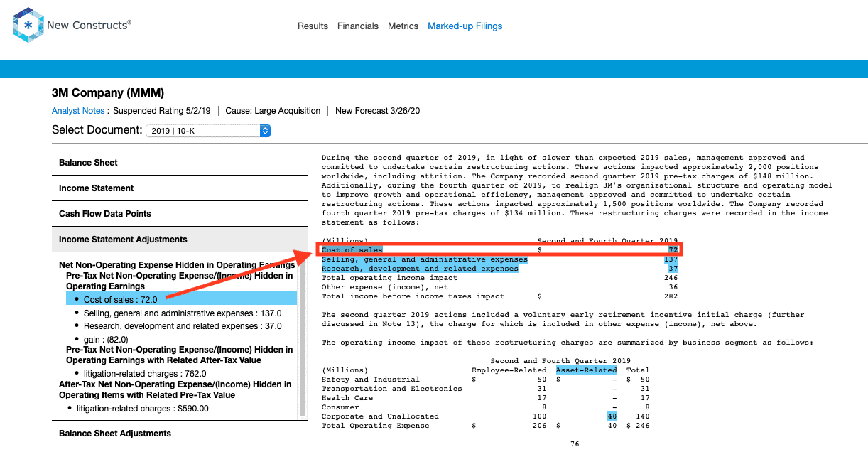Select Cost of sales : 72.0 item
868x452 pixels.
click(x=181, y=300)
